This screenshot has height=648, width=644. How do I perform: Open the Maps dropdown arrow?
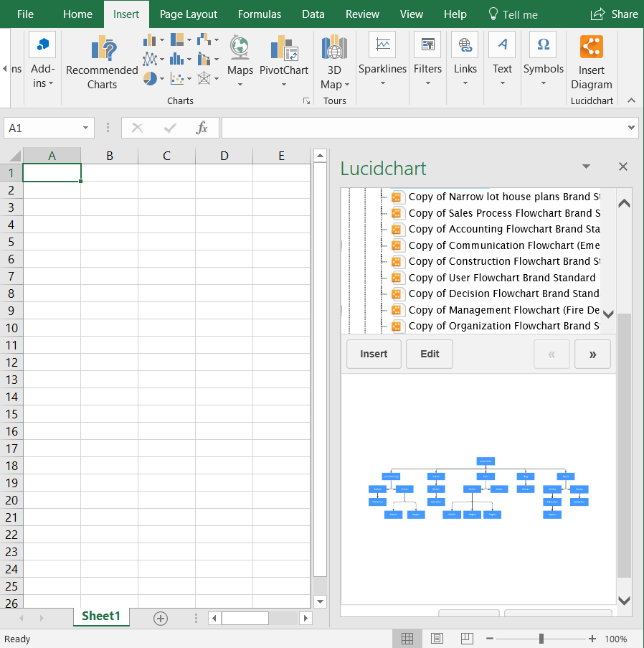tap(240, 85)
